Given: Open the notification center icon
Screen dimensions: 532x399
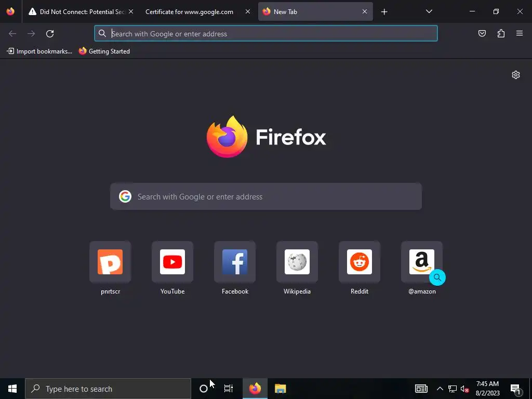Looking at the screenshot, I should [x=515, y=389].
